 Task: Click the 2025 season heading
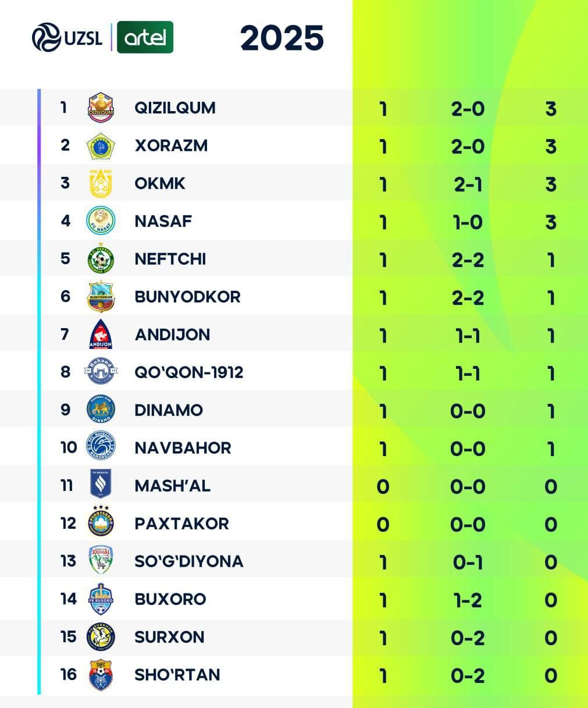(282, 38)
